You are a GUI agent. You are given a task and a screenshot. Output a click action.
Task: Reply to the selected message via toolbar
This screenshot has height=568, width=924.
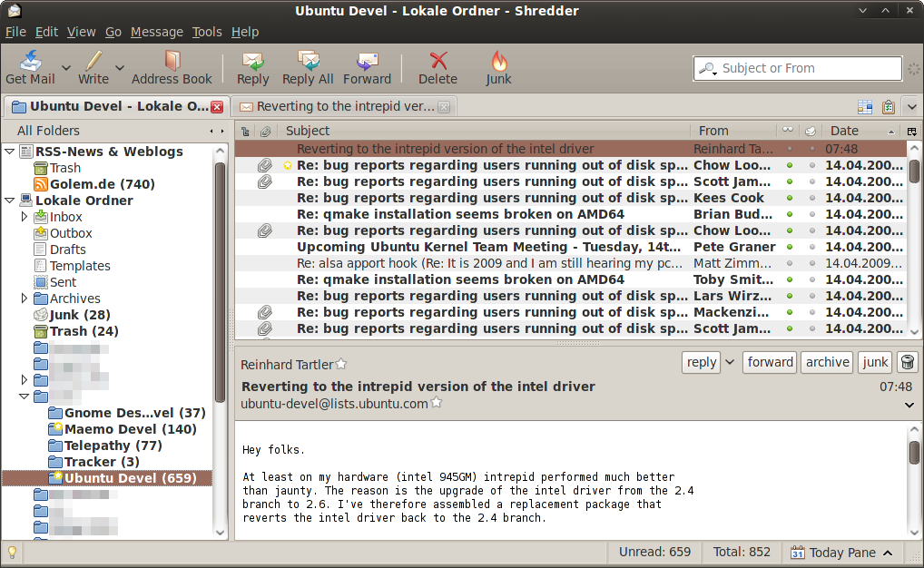[x=253, y=68]
